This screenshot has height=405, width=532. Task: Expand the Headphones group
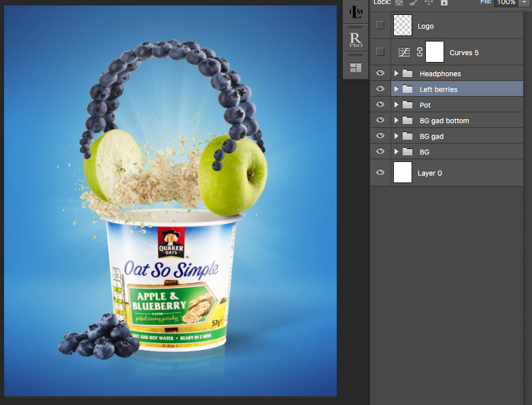[x=396, y=74]
